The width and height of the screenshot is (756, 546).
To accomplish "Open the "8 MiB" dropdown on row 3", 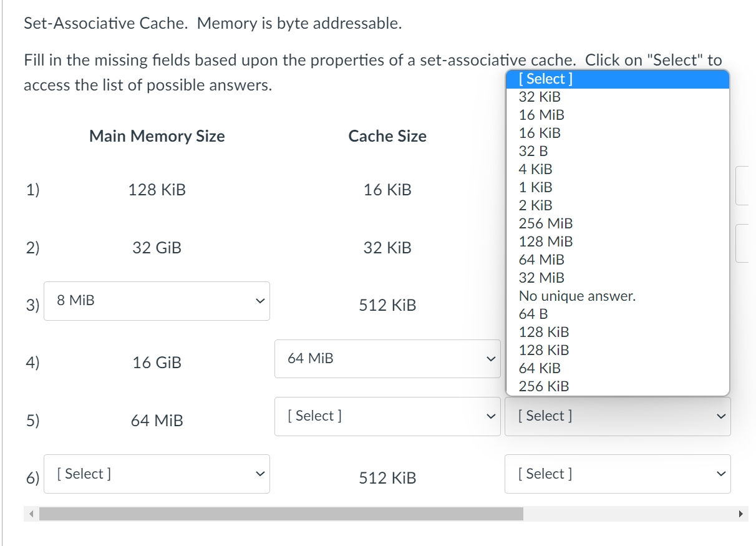I will pos(157,301).
